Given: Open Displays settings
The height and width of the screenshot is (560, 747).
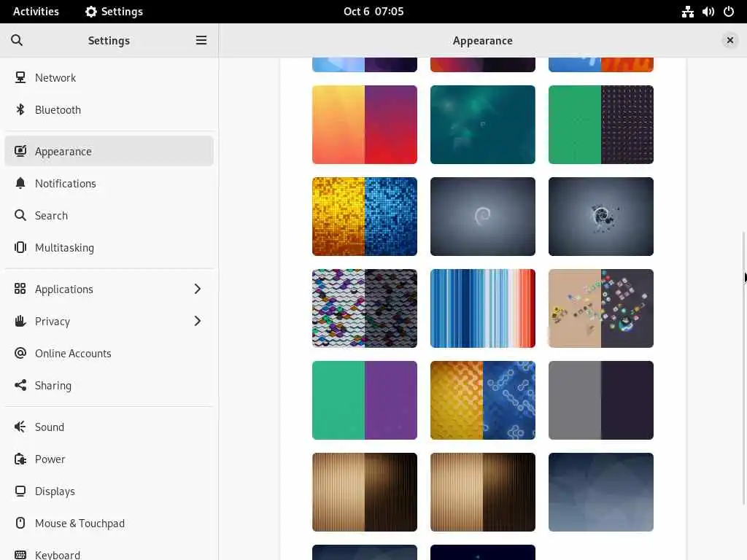Looking at the screenshot, I should 109,491.
